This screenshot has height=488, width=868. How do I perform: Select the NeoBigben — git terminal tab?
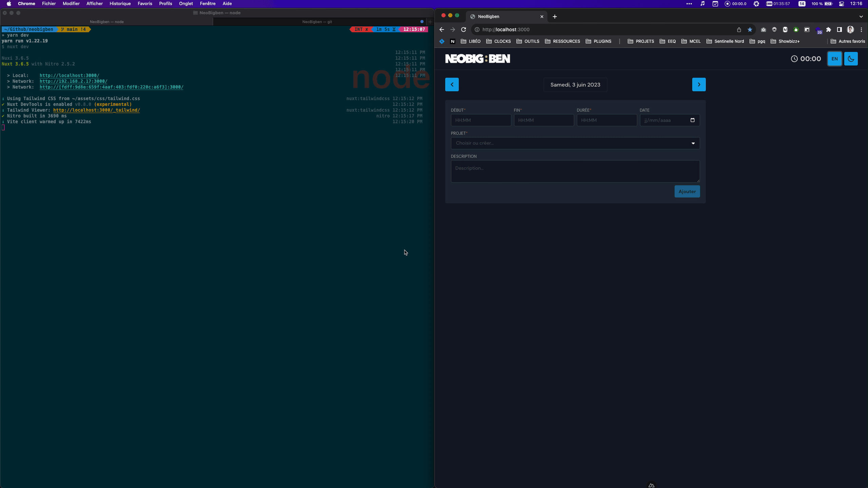(317, 21)
